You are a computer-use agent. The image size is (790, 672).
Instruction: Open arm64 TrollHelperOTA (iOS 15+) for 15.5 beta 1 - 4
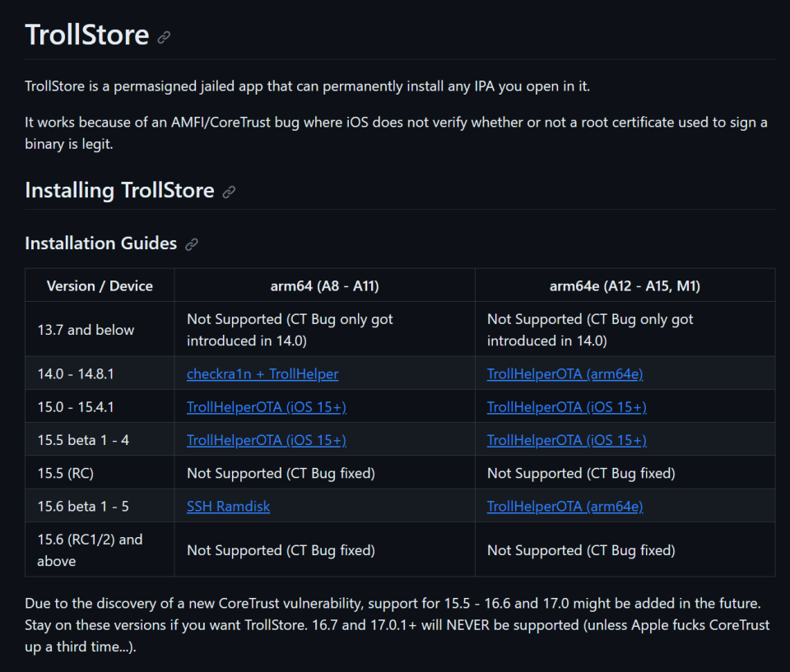coord(267,440)
